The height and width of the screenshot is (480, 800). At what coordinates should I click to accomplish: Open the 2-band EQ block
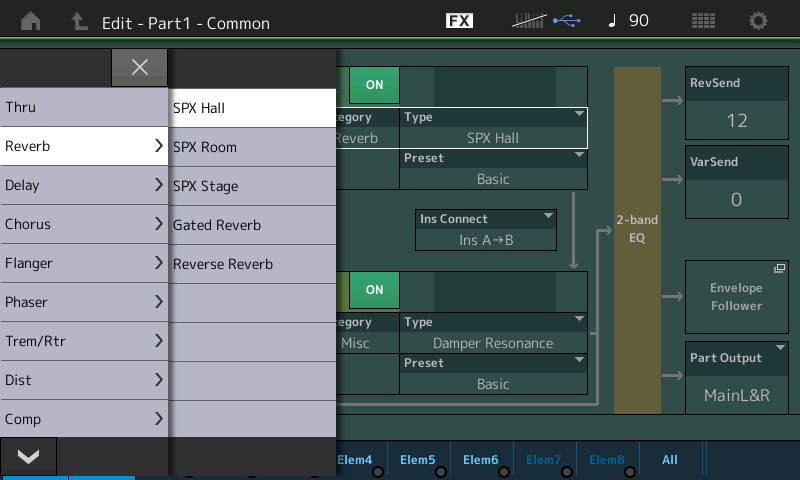coord(637,240)
